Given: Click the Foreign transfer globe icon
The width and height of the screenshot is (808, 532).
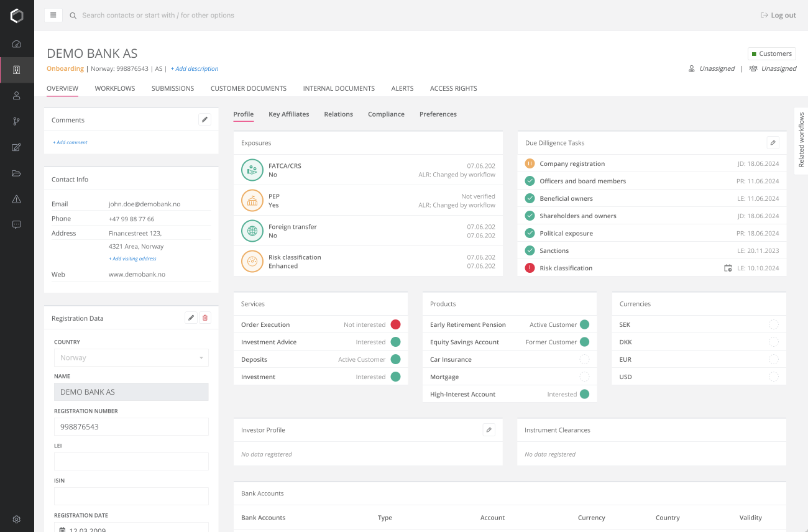Looking at the screenshot, I should pos(252,231).
